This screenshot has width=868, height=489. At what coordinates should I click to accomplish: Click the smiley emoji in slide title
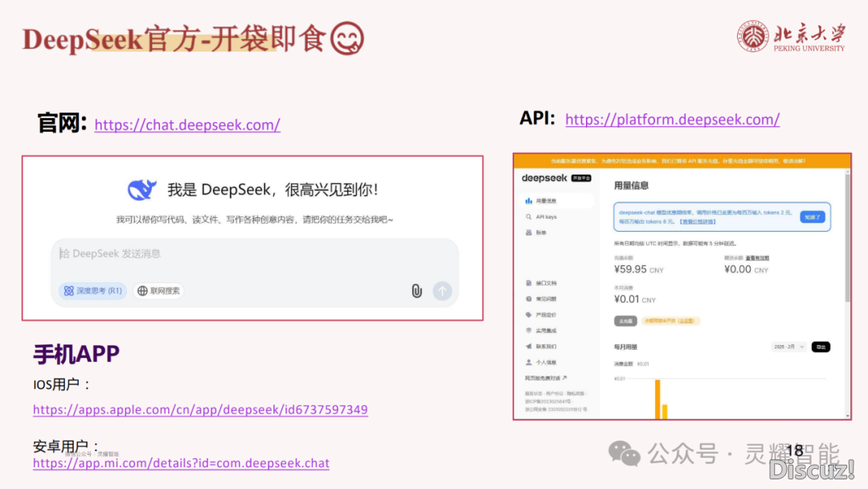click(347, 39)
